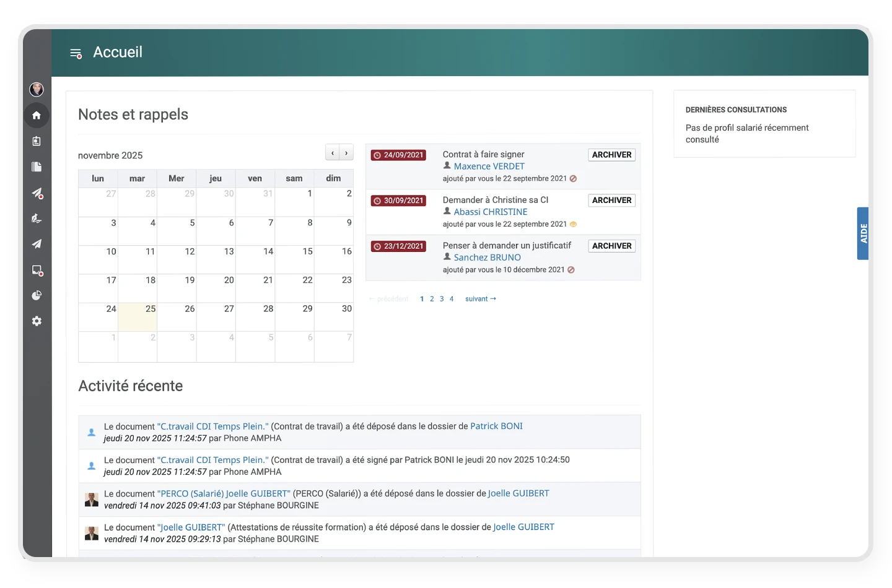Archive the "Contrat à faire signer" reminder
The width and height of the screenshot is (892, 588).
611,155
